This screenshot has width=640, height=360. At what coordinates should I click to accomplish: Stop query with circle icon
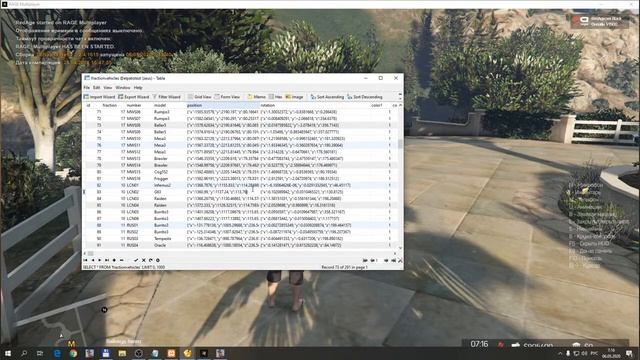coord(158,260)
